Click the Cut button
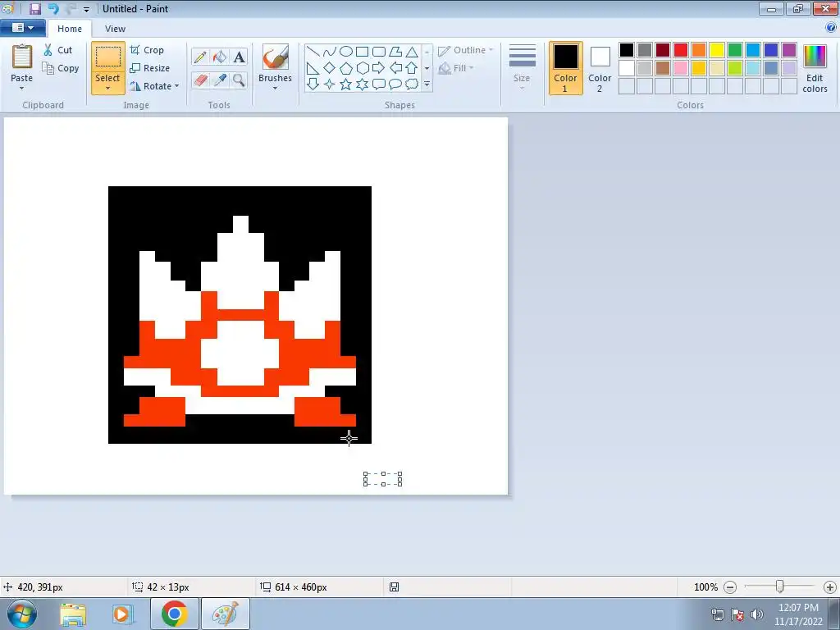840x630 pixels. coord(58,50)
